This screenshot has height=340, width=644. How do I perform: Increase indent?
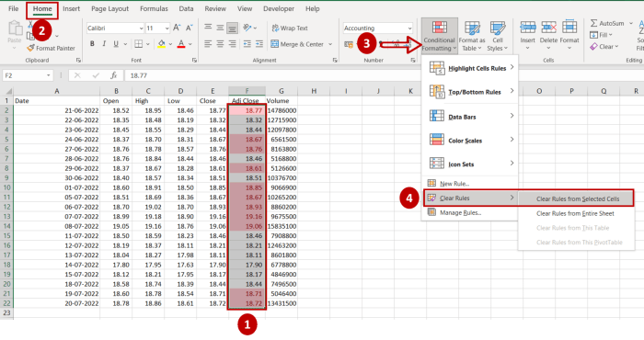pos(259,44)
